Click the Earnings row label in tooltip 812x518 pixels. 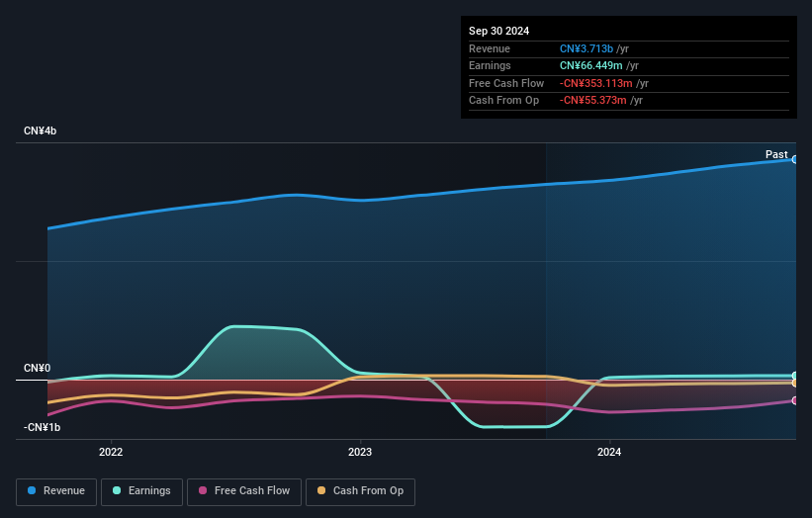point(490,65)
